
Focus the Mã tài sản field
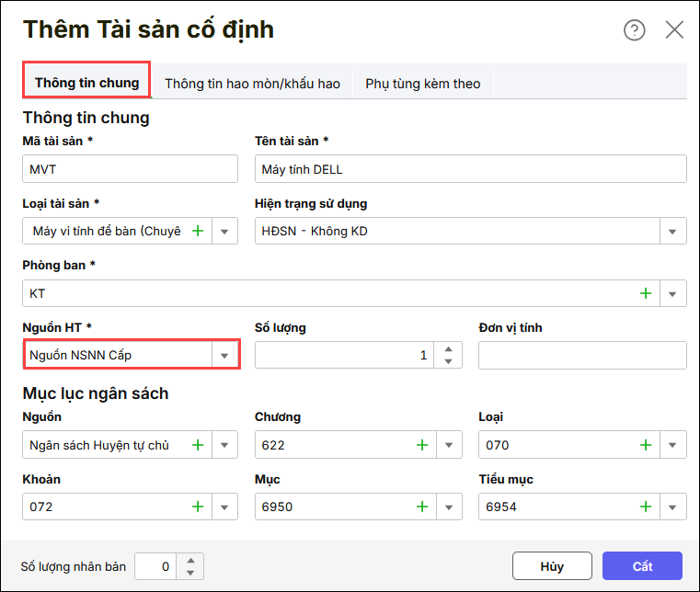(130, 169)
